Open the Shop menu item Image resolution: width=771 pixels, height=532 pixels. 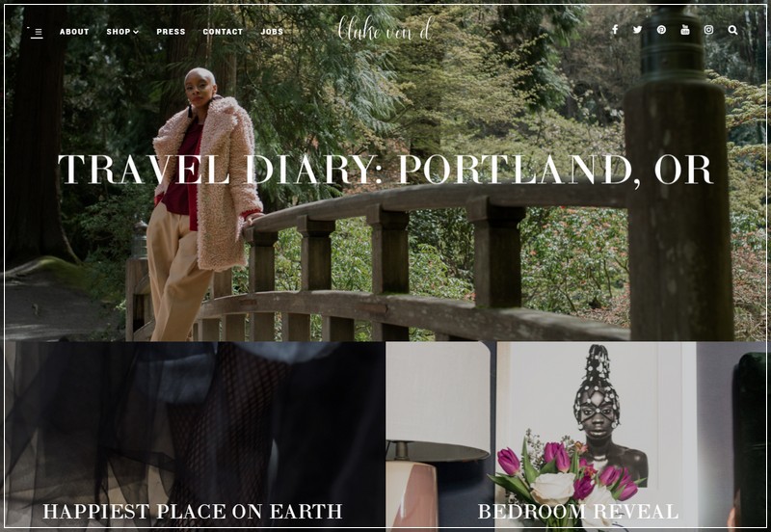tap(119, 32)
